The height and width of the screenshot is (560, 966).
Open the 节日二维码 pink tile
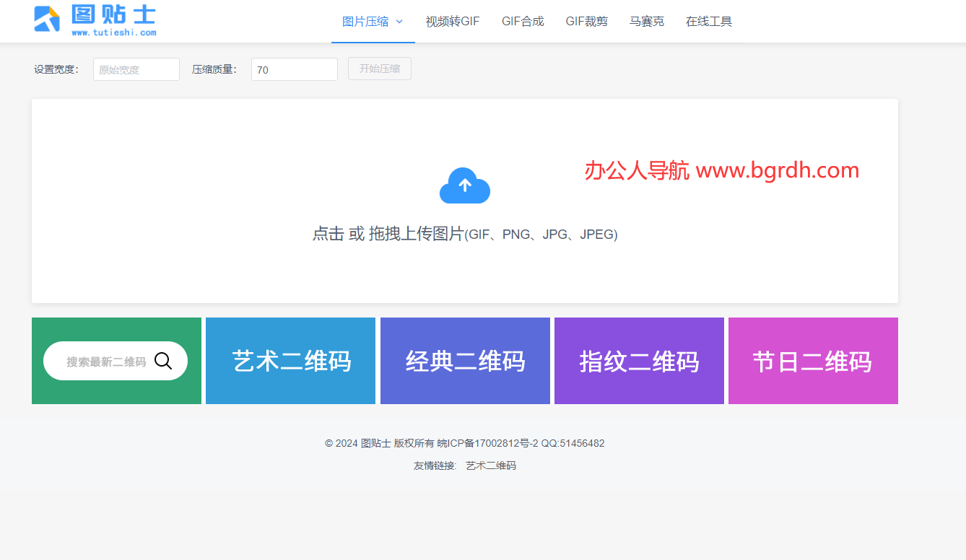pyautogui.click(x=813, y=361)
